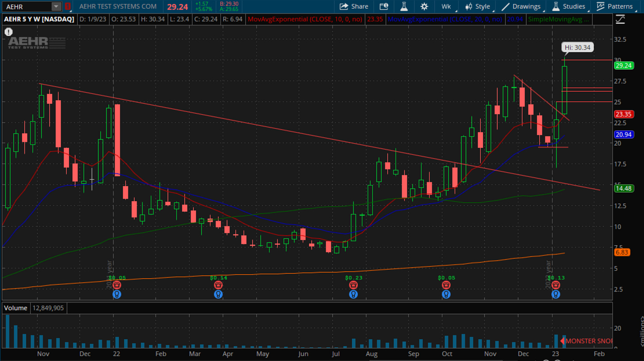The width and height of the screenshot is (644, 361).
Task: Click the green 14.48 moving average tag
Action: point(624,188)
